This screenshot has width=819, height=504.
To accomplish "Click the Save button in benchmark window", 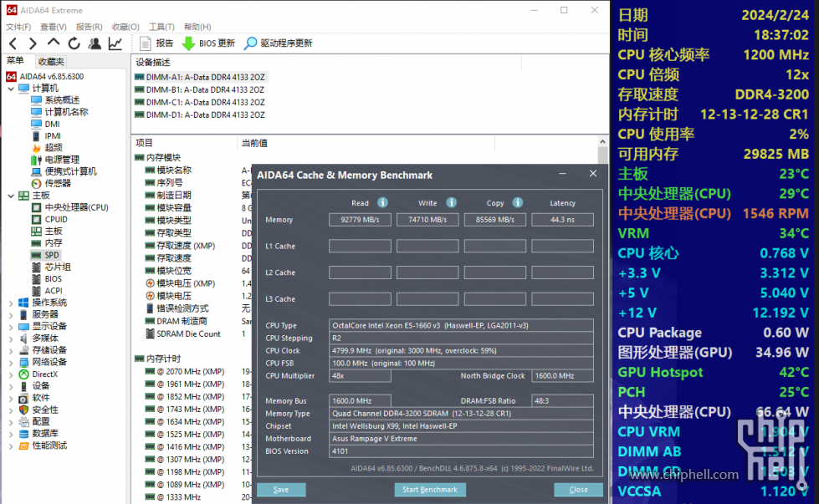I will pyautogui.click(x=281, y=490).
